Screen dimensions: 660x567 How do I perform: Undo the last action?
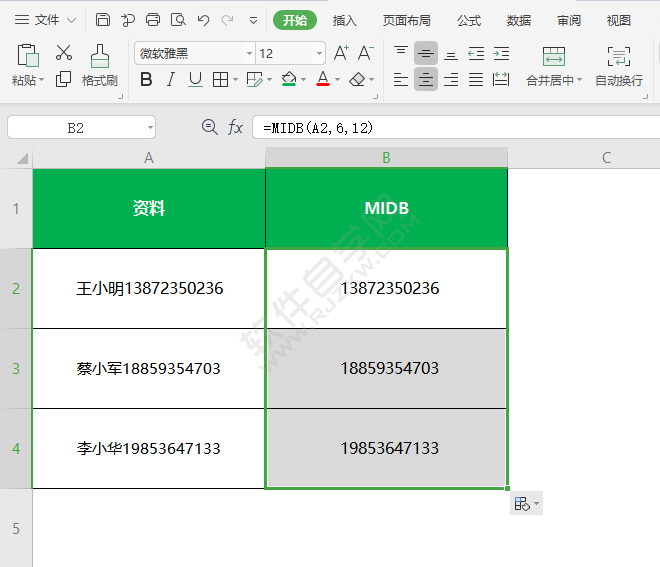tap(203, 20)
